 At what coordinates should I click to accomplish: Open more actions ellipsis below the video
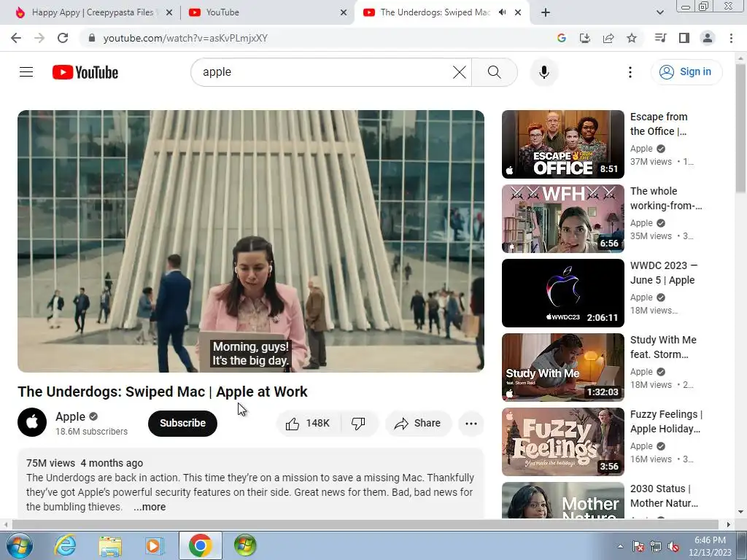(471, 424)
